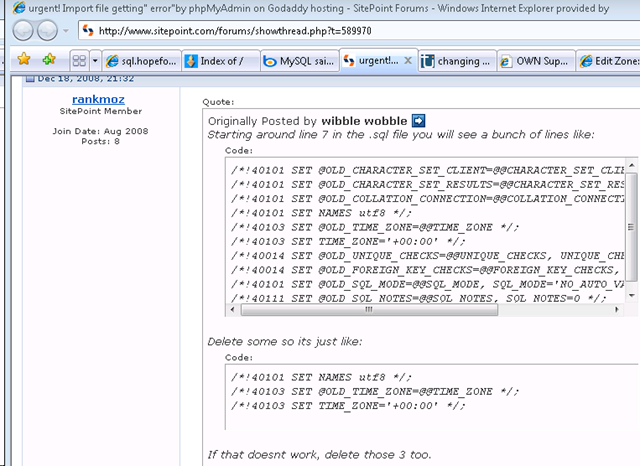Click the code box horizontal scrollbar thumb
This screenshot has width=640, height=466.
pos(369,310)
